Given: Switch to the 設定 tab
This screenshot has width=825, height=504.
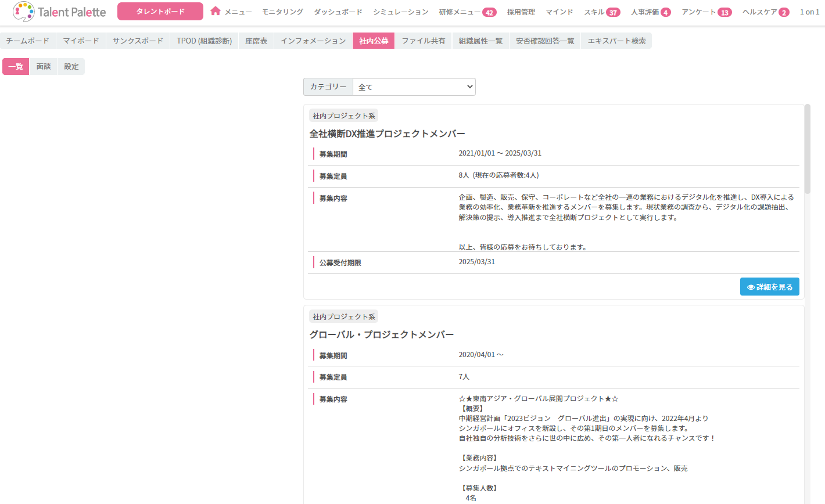Looking at the screenshot, I should point(71,67).
